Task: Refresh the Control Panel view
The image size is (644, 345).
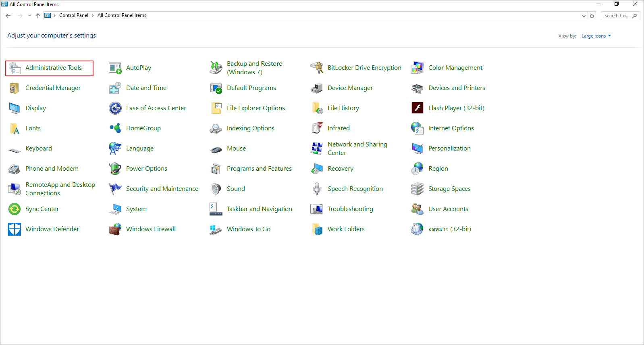Action: 592,16
